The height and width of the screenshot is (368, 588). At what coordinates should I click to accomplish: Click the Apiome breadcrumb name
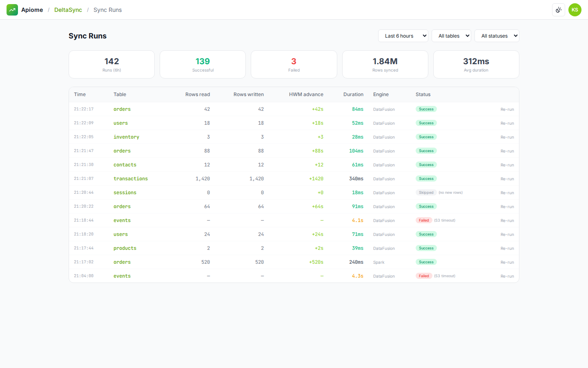tap(32, 10)
